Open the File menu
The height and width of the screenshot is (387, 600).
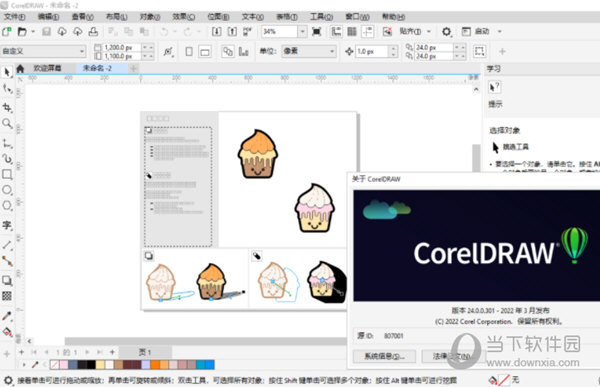14,17
